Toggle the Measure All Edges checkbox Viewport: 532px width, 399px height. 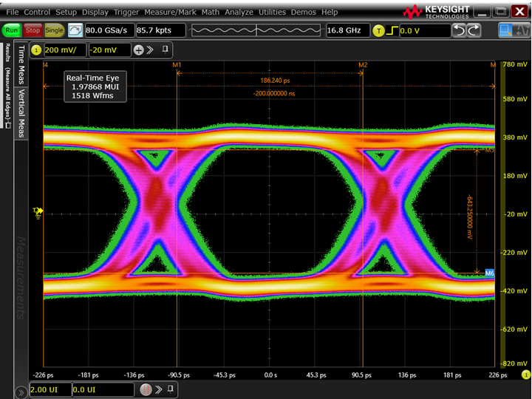pos(7,126)
